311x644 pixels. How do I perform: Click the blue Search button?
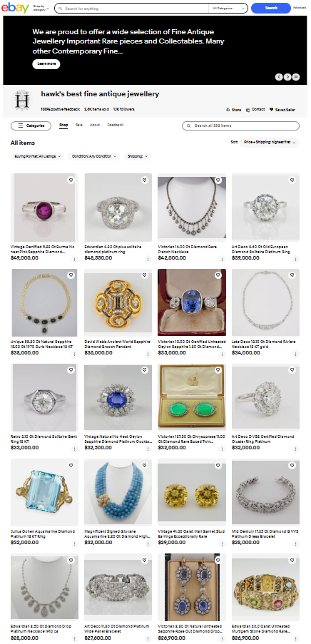click(271, 8)
